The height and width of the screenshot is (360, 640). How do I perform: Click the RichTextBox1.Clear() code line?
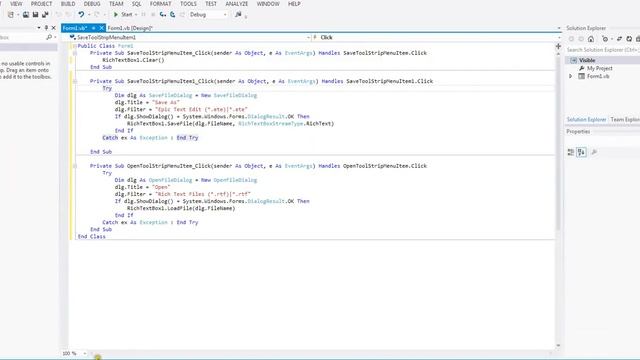133,60
